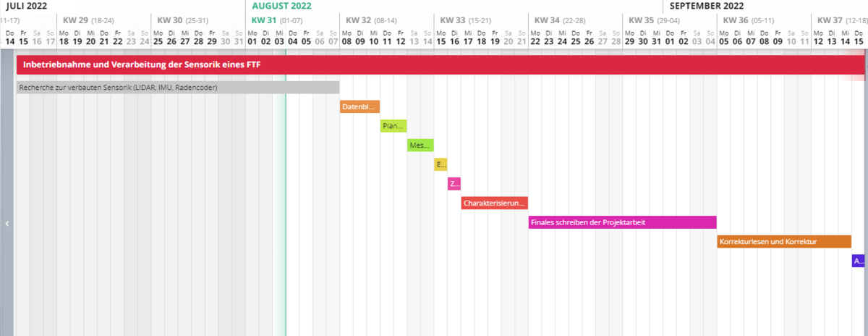Screen dimensions: 868x336
Task: Open the 'Korrekturlesen und Korrektur' task
Action: click(x=783, y=241)
